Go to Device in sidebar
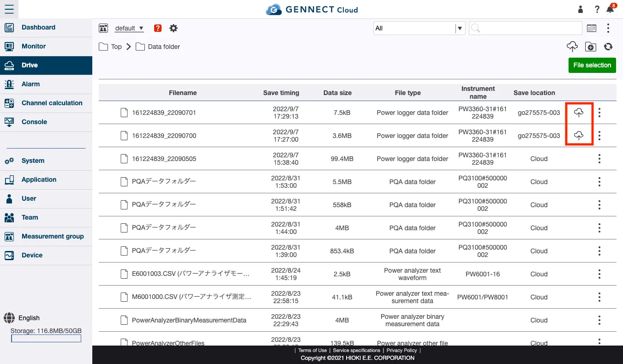The image size is (623, 364). pyautogui.click(x=46, y=256)
